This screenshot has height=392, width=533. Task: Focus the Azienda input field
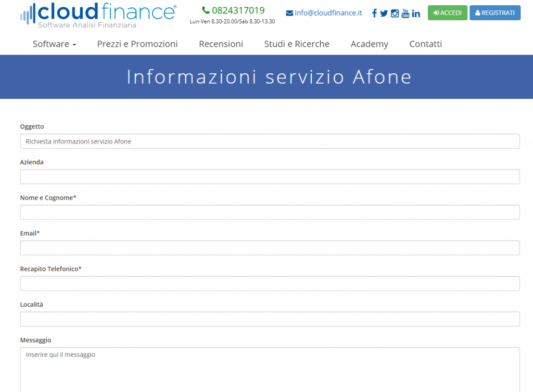tap(270, 177)
